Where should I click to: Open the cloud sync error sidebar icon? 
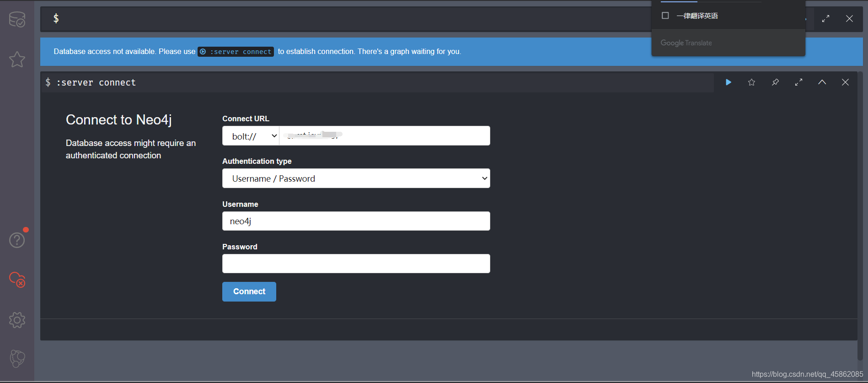[17, 280]
